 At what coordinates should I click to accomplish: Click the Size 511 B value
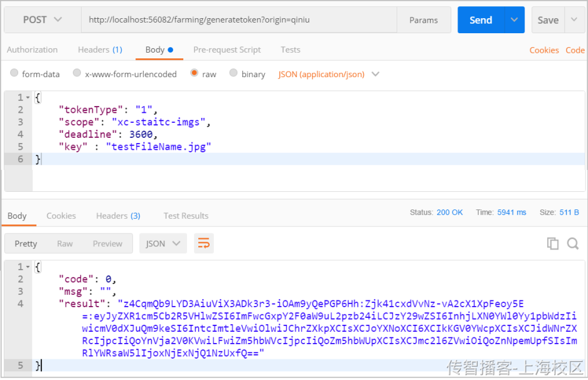(x=569, y=213)
